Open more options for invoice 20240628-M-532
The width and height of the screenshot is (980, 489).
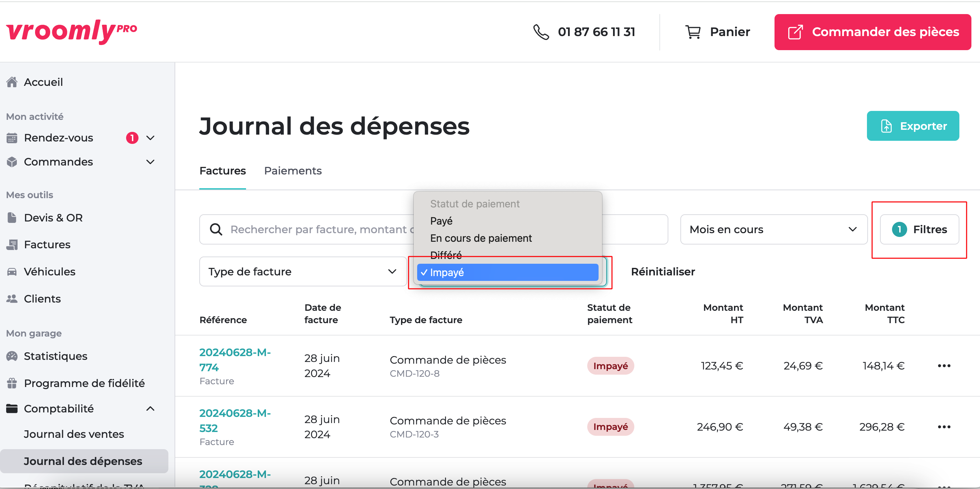[944, 427]
